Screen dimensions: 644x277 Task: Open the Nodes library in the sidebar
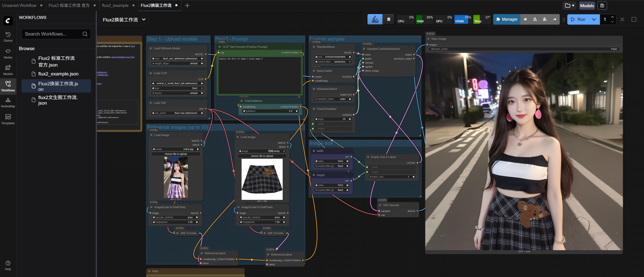point(8,53)
